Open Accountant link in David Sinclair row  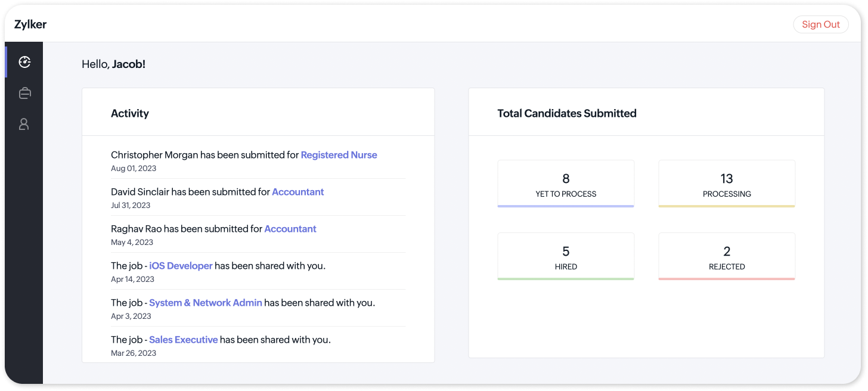point(298,192)
